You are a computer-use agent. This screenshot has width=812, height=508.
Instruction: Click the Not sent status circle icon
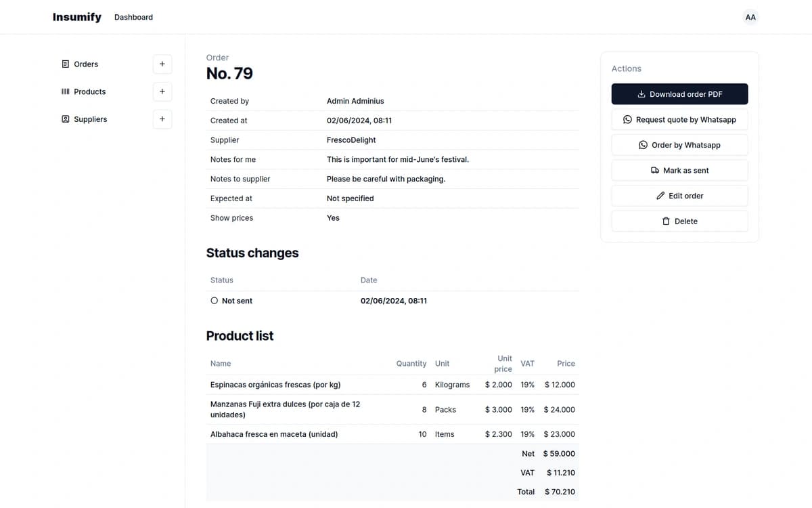click(215, 300)
